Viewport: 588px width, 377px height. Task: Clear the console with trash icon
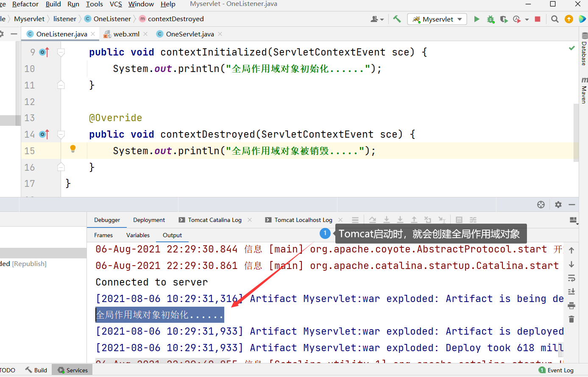571,319
